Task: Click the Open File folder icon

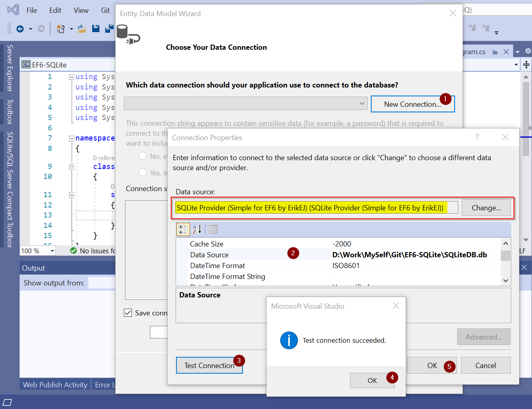Action: [x=82, y=28]
